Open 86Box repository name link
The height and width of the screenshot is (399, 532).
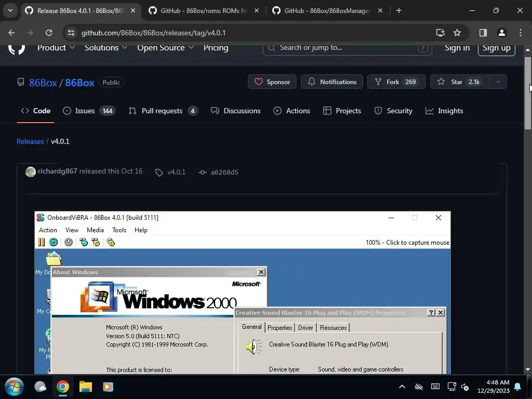tap(79, 83)
